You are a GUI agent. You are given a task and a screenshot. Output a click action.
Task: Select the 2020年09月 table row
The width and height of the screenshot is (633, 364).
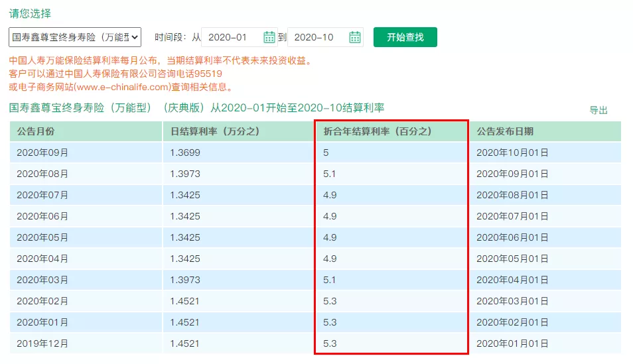coord(315,152)
